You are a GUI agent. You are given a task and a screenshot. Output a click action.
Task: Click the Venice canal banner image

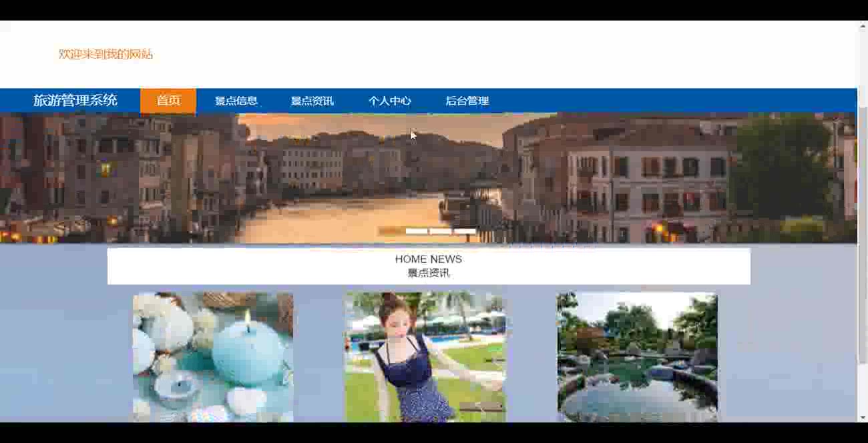click(x=428, y=178)
